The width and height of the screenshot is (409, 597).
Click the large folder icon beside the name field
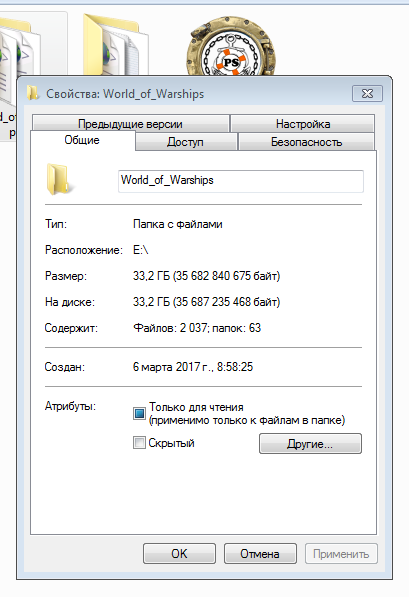58,179
